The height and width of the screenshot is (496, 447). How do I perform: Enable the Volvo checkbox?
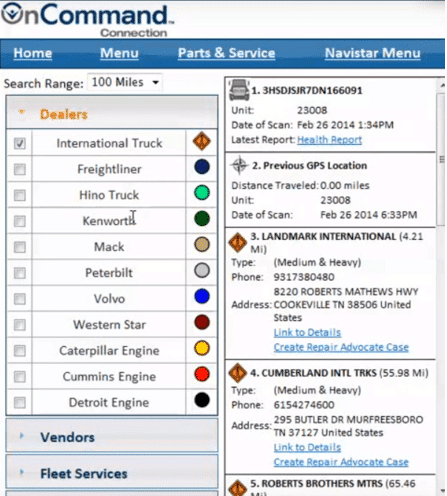[x=20, y=299]
